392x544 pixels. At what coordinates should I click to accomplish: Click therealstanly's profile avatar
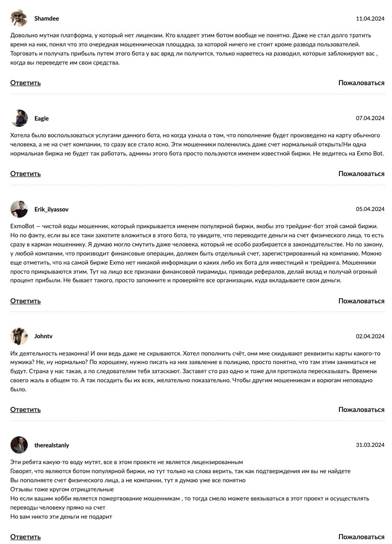click(x=19, y=445)
